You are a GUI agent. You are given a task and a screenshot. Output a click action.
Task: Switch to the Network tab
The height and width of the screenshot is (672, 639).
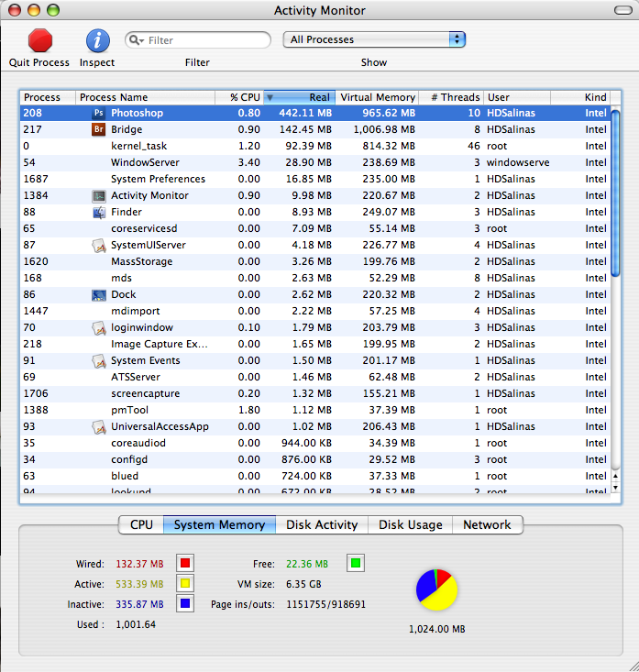pos(488,524)
